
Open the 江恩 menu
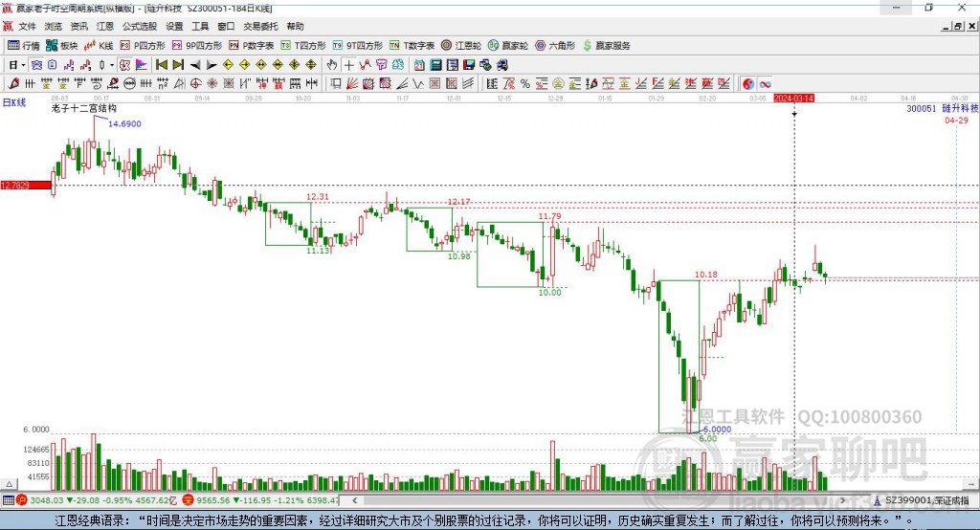tap(105, 26)
